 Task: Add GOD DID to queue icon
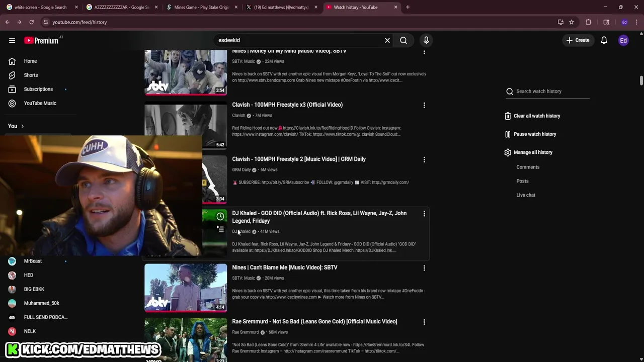[220, 229]
